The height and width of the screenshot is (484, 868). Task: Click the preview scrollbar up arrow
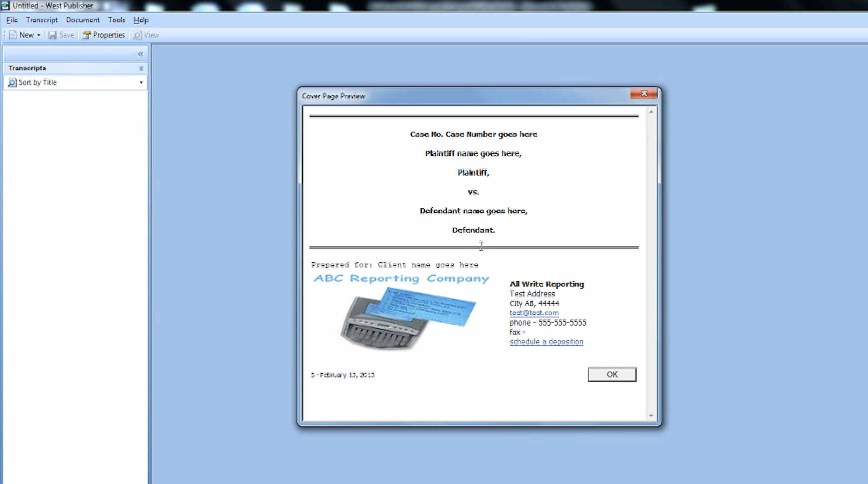(x=651, y=111)
